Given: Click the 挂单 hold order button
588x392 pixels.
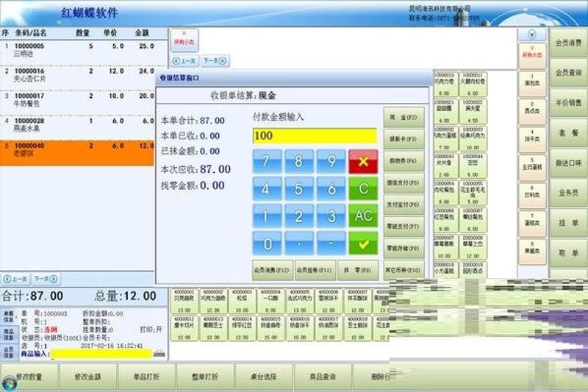Looking at the screenshot, I should pos(568,223).
